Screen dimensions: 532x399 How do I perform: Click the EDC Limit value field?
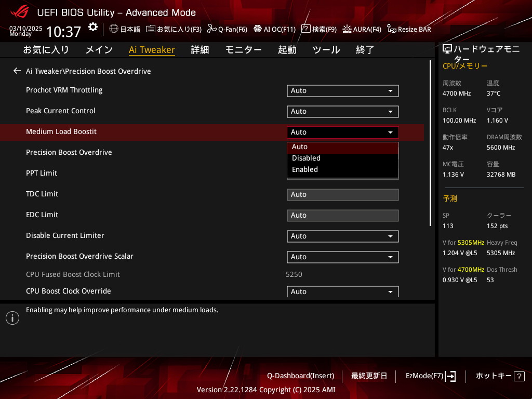(x=343, y=215)
